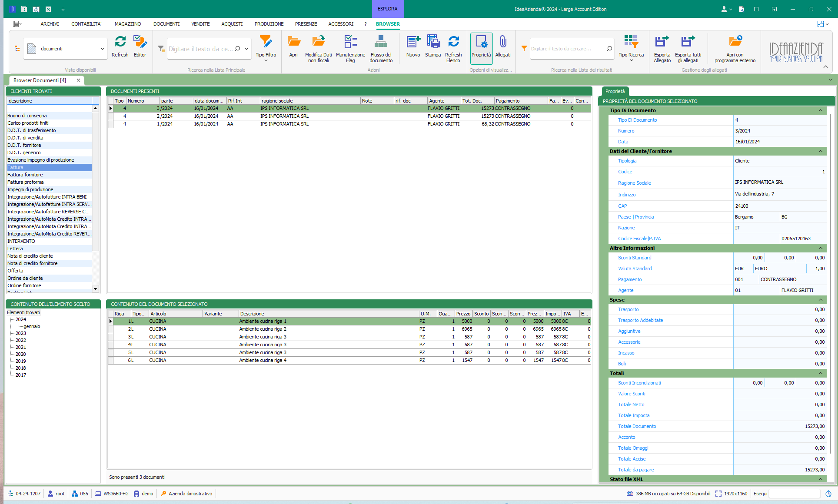Image resolution: width=838 pixels, height=504 pixels.
Task: Select Fattura from document type list
Action: click(49, 168)
